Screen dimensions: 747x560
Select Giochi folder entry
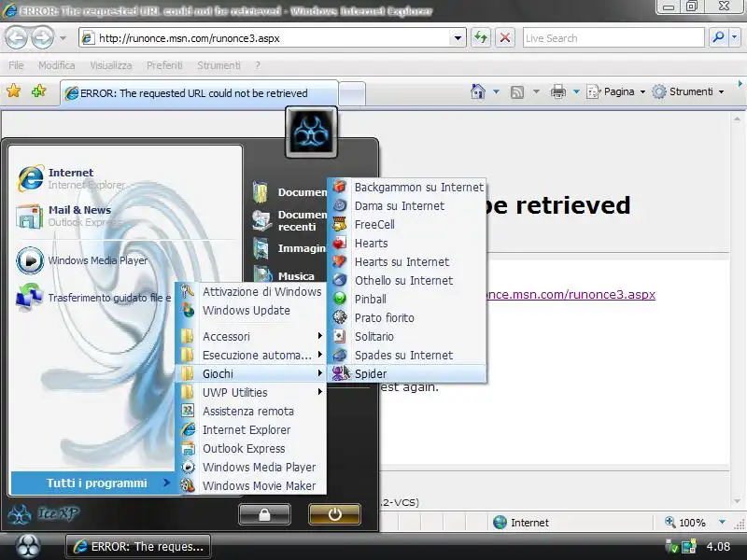click(x=252, y=374)
